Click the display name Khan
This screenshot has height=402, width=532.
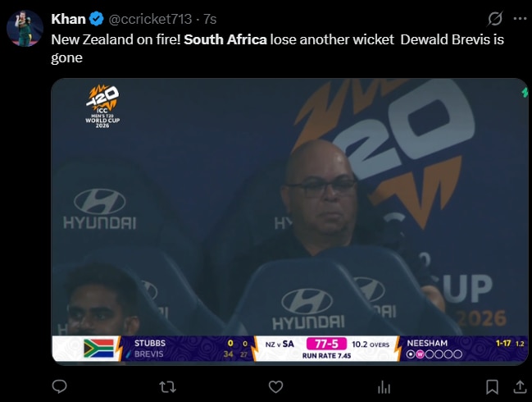tap(68, 19)
